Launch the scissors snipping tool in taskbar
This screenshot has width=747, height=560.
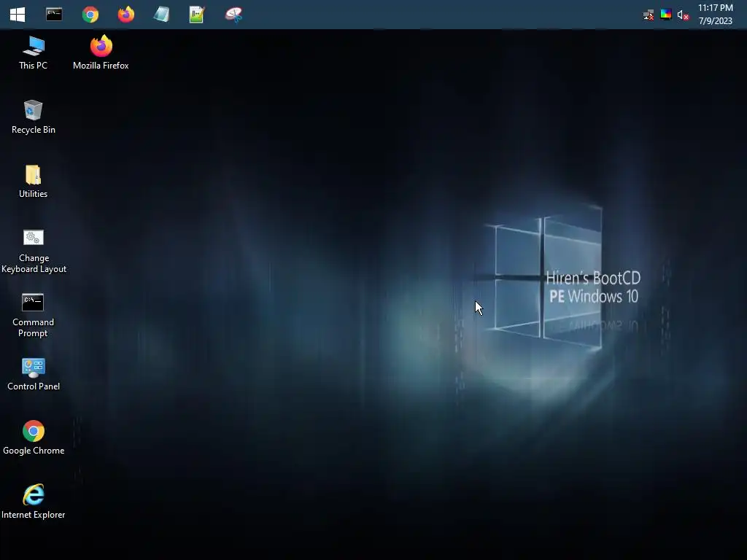click(x=233, y=15)
